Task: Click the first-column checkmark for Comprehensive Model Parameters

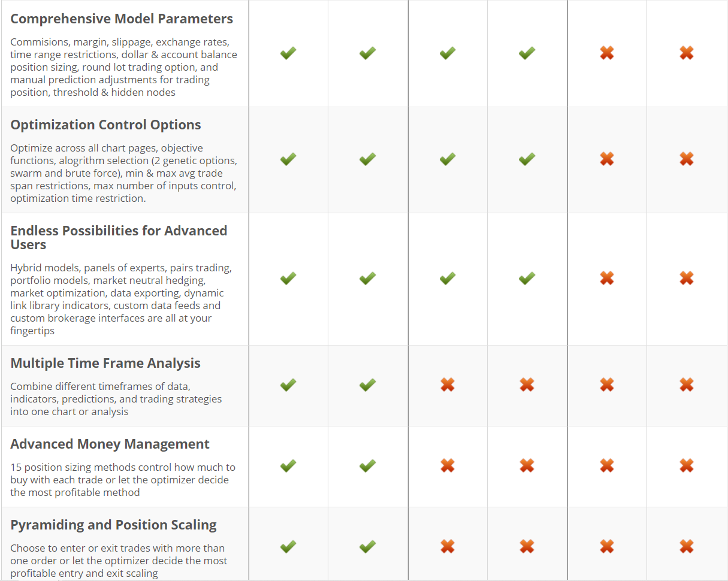Action: point(288,53)
